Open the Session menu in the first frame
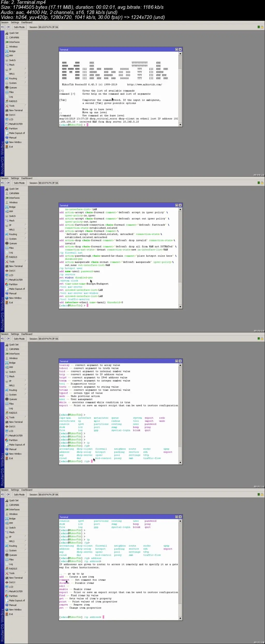This screenshot has width=265, height=644. (x=5, y=23)
